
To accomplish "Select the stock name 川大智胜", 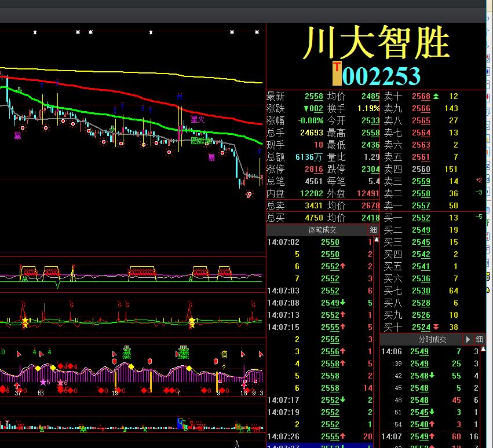I will tap(377, 43).
